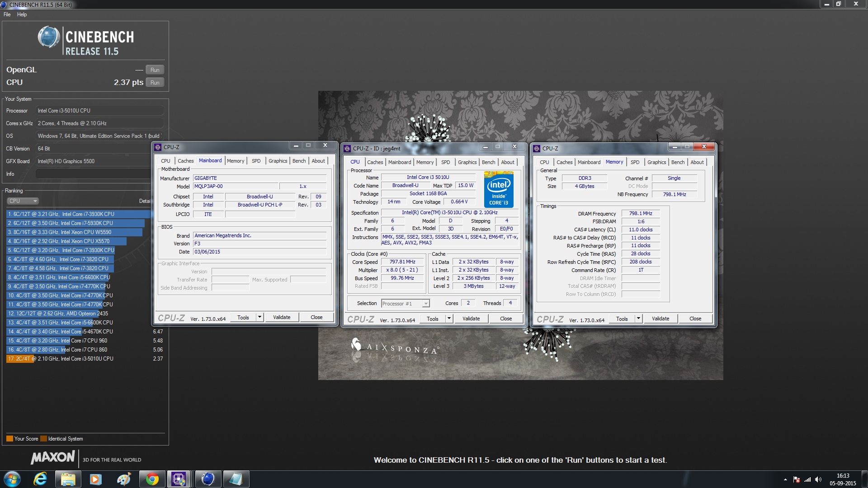Click the DRAM Frequency value 798.1 MHz
Screen dimensions: 868x488
click(x=641, y=213)
